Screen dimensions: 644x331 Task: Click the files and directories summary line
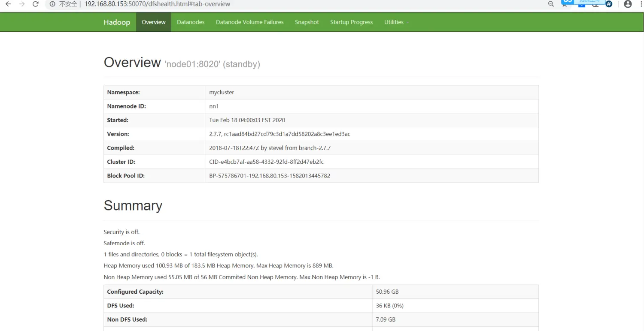pos(181,255)
